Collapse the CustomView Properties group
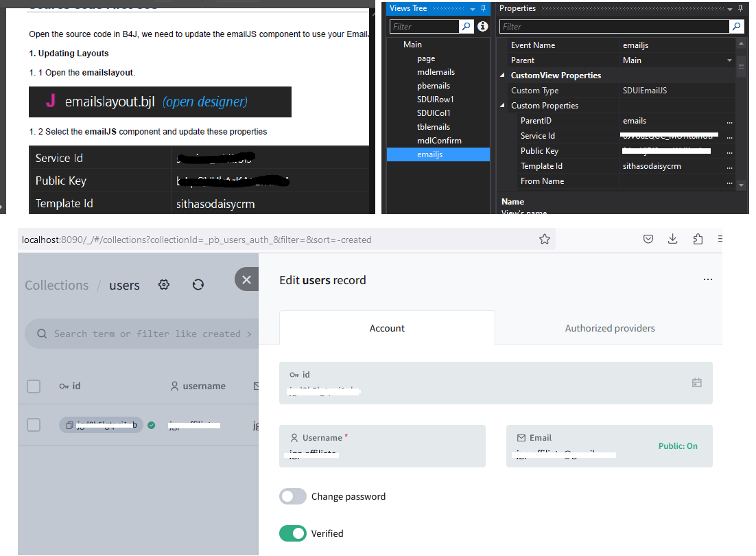Viewport: 756px width, 556px height. click(x=502, y=76)
